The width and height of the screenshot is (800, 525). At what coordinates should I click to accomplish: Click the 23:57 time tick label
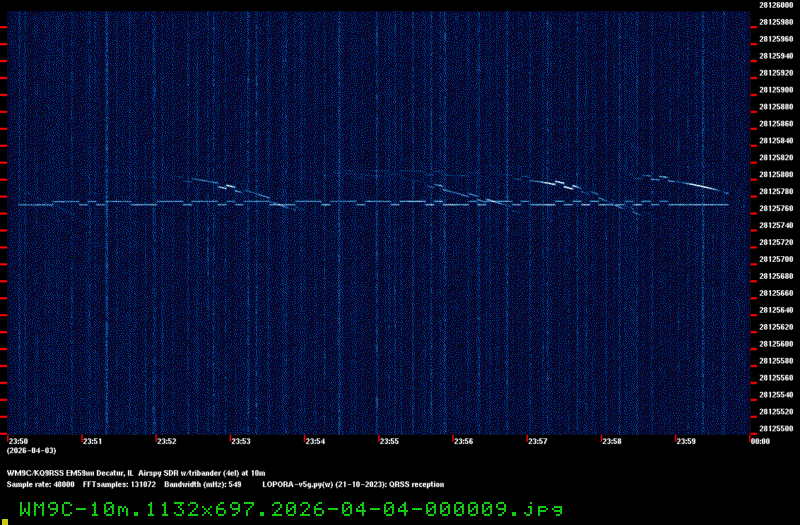pos(538,440)
